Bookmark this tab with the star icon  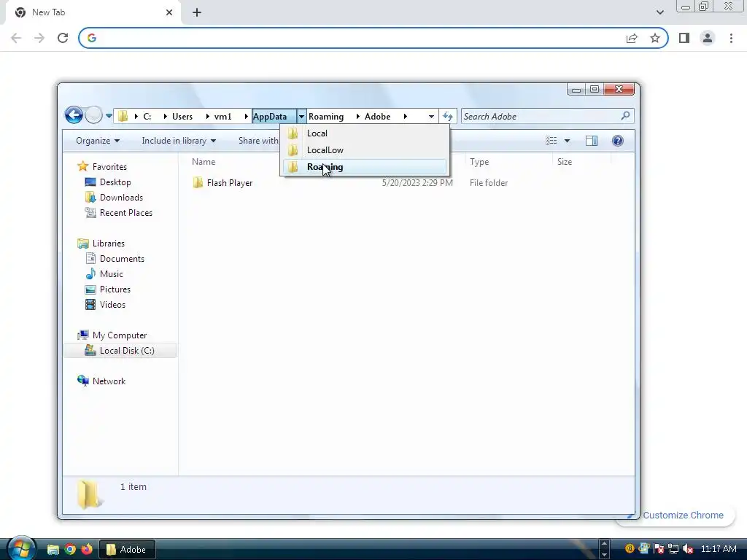655,38
